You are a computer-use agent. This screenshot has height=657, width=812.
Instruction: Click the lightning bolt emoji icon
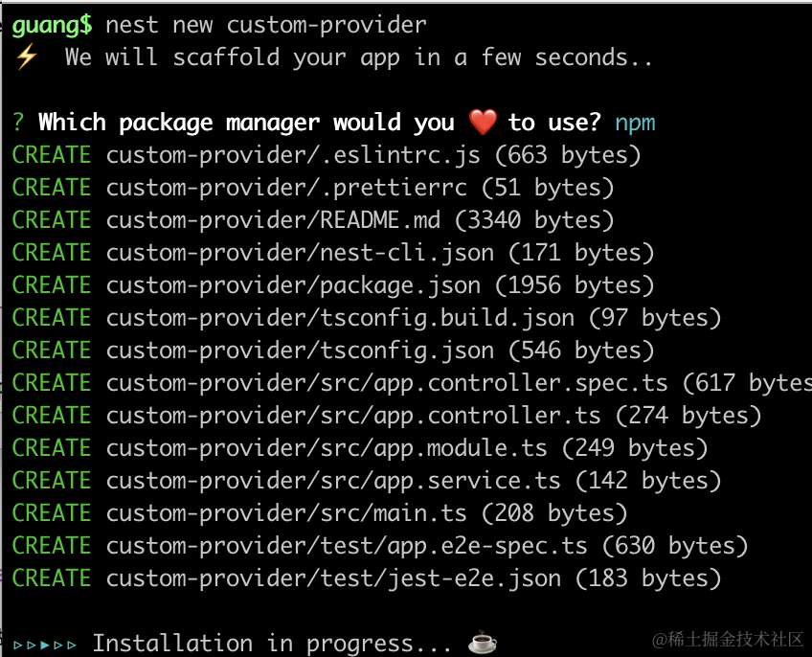(26, 57)
